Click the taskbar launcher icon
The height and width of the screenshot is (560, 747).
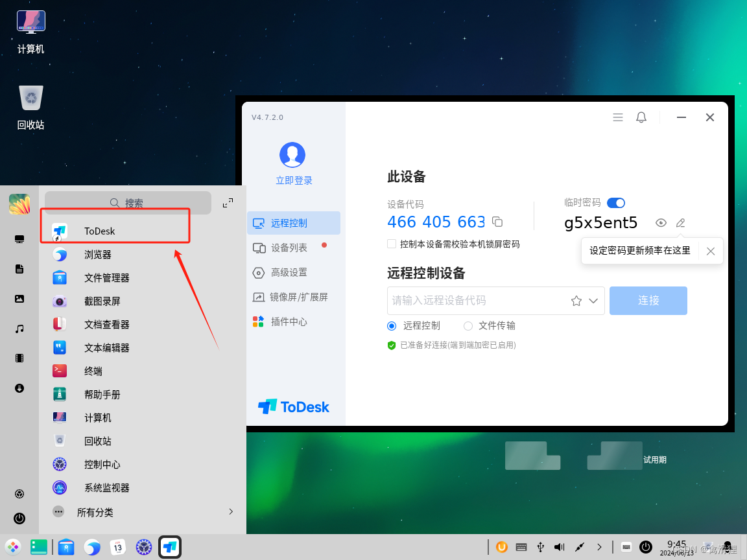13,547
